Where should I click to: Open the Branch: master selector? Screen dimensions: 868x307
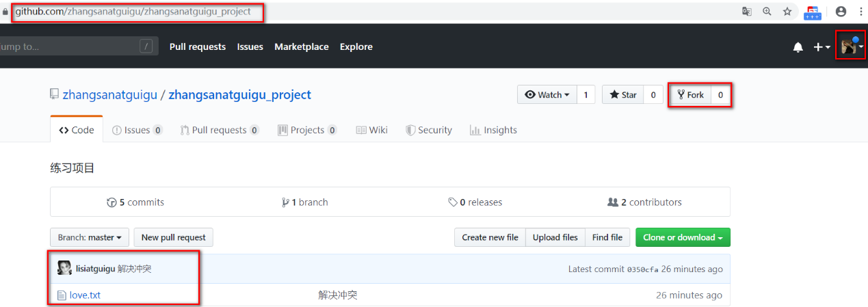pyautogui.click(x=89, y=237)
